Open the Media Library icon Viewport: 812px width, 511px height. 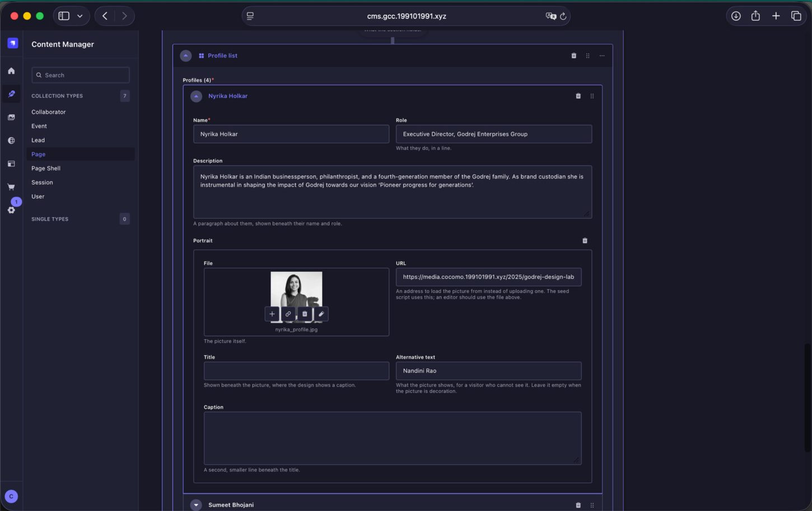pyautogui.click(x=11, y=118)
